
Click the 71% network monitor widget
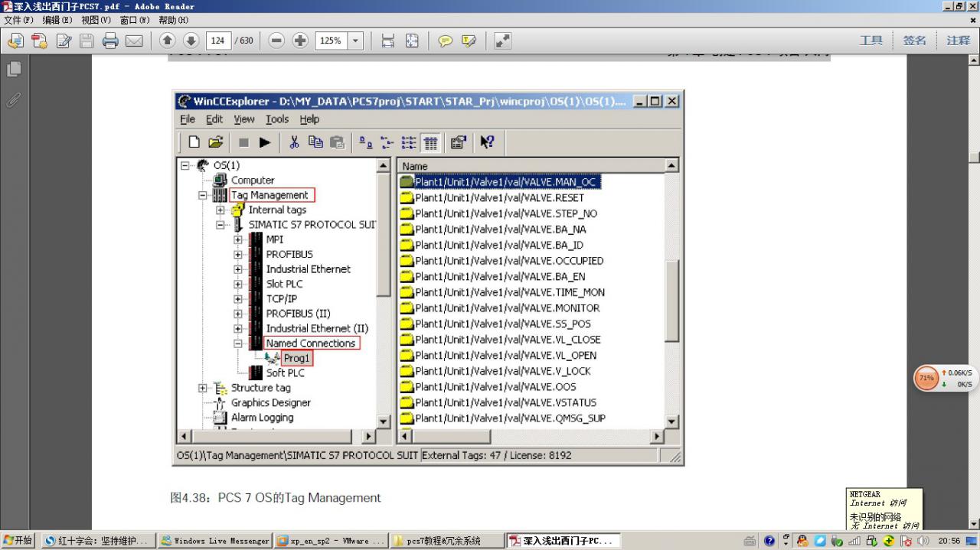[927, 378]
